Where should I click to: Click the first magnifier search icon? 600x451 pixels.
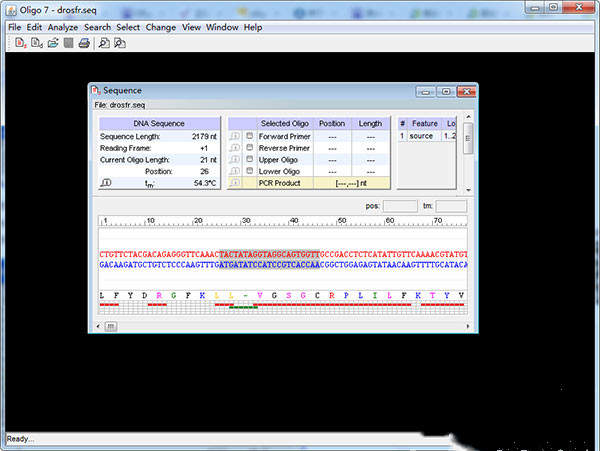[x=104, y=43]
